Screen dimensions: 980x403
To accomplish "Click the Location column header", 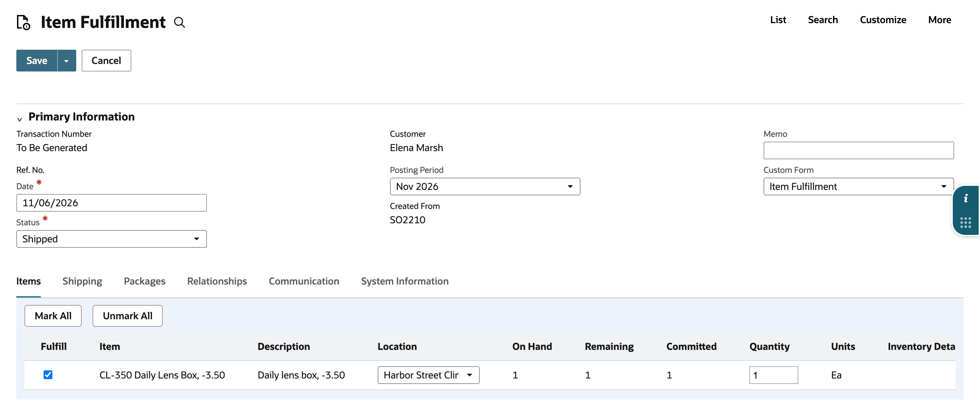I will (x=397, y=347).
